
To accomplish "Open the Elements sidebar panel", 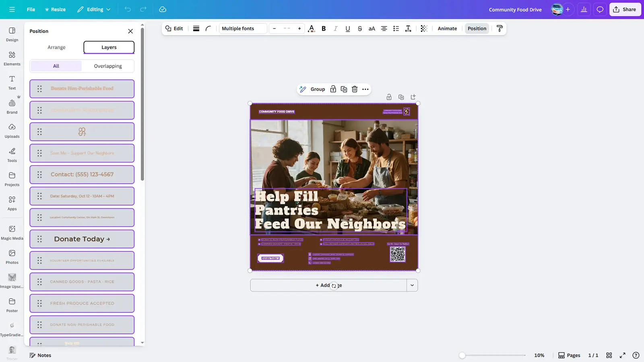I will click(x=12, y=58).
